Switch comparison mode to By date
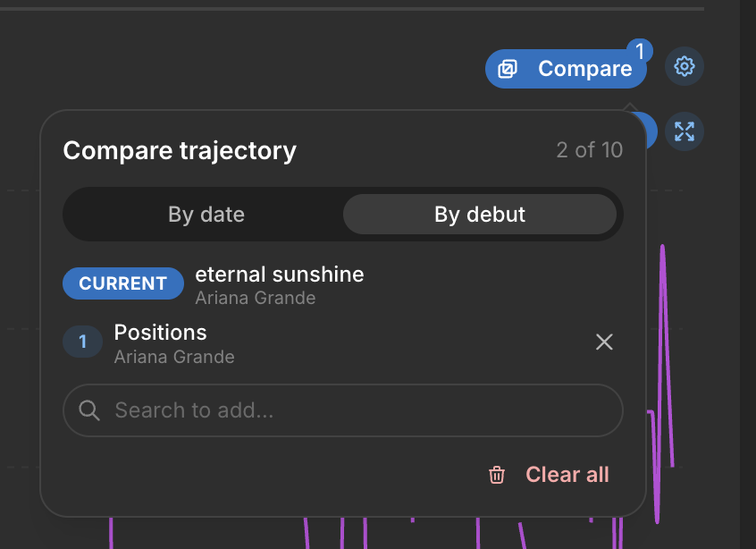Screen dimensions: 756x549 [x=206, y=215]
